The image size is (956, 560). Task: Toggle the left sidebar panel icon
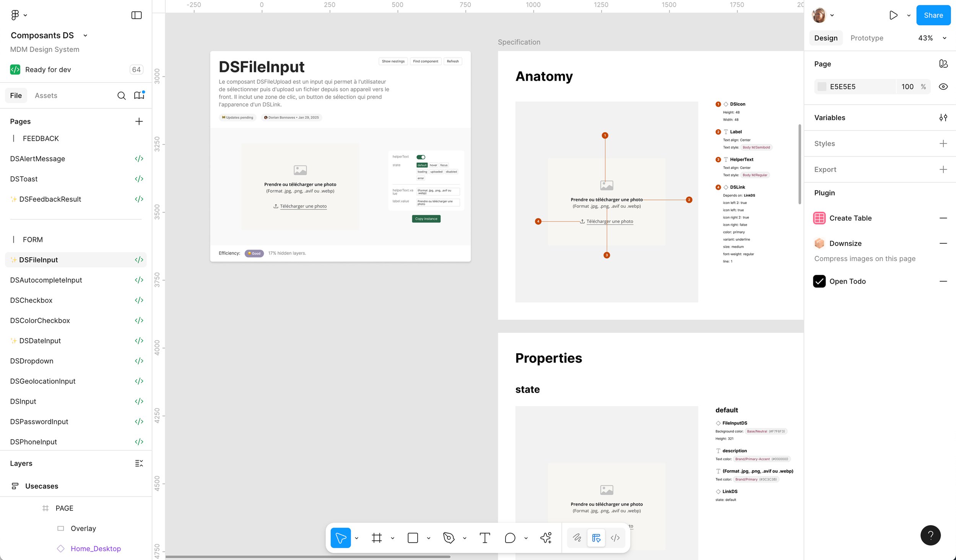137,15
